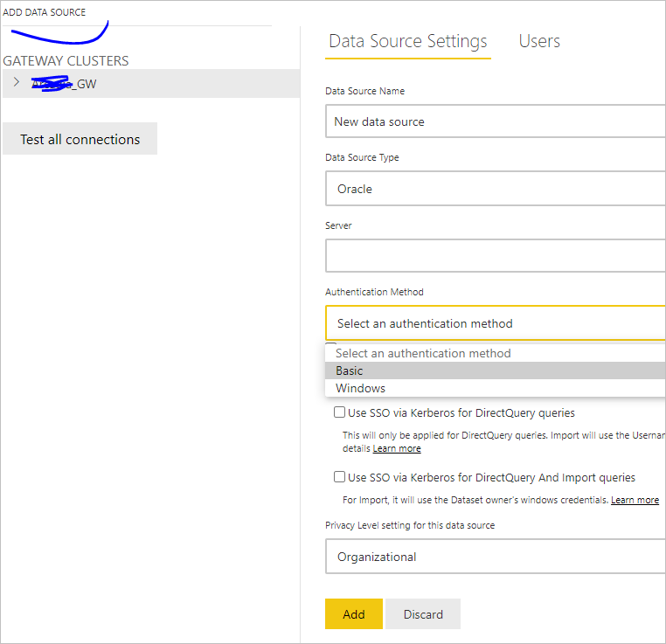Check SSO via Kerberos for DirectQuery And Import

tap(339, 477)
